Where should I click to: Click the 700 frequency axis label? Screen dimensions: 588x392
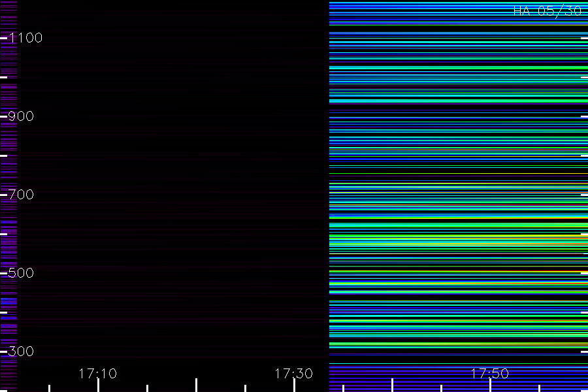pyautogui.click(x=21, y=195)
